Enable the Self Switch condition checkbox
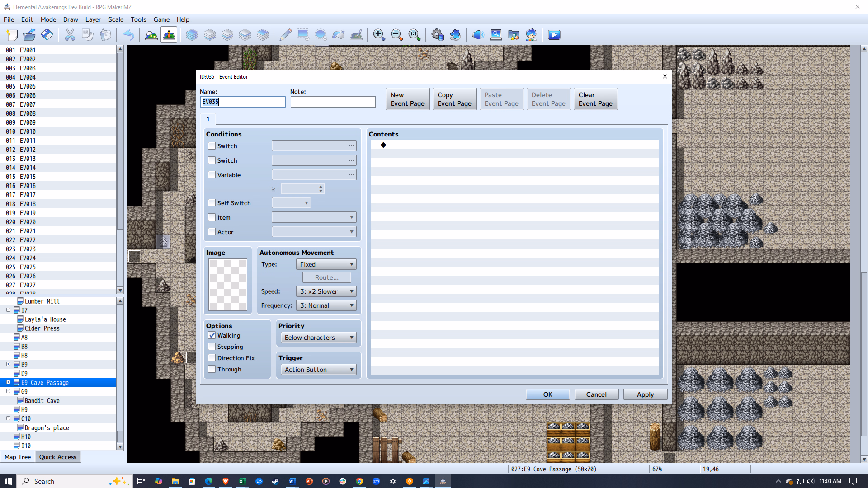The width and height of the screenshot is (868, 488). tap(212, 203)
